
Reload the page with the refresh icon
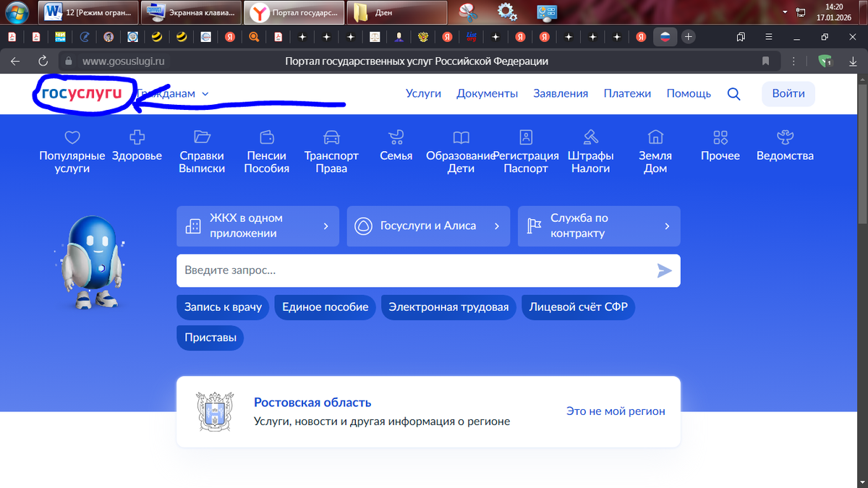43,61
